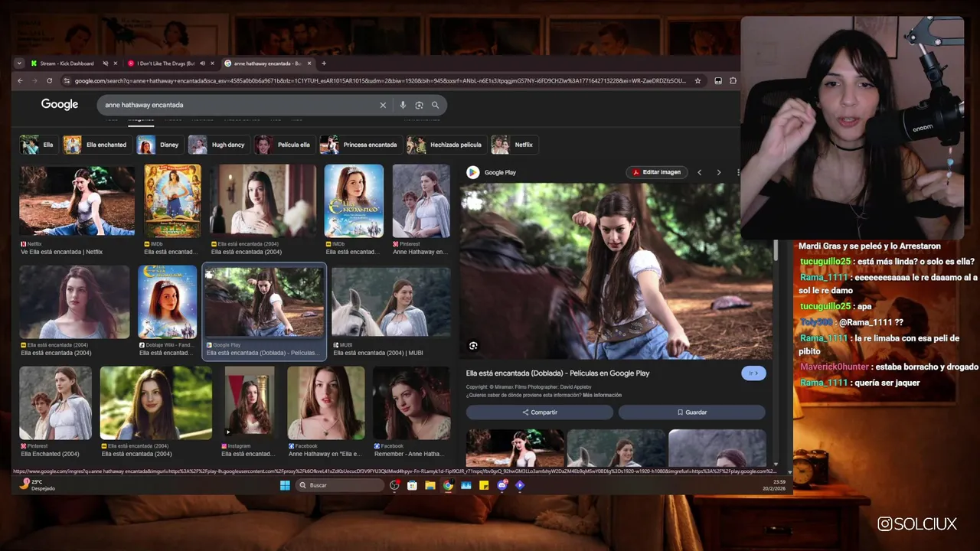Close the I Don't Like The Drugs tab
Viewport: 980px width, 551px height.
coord(213,64)
